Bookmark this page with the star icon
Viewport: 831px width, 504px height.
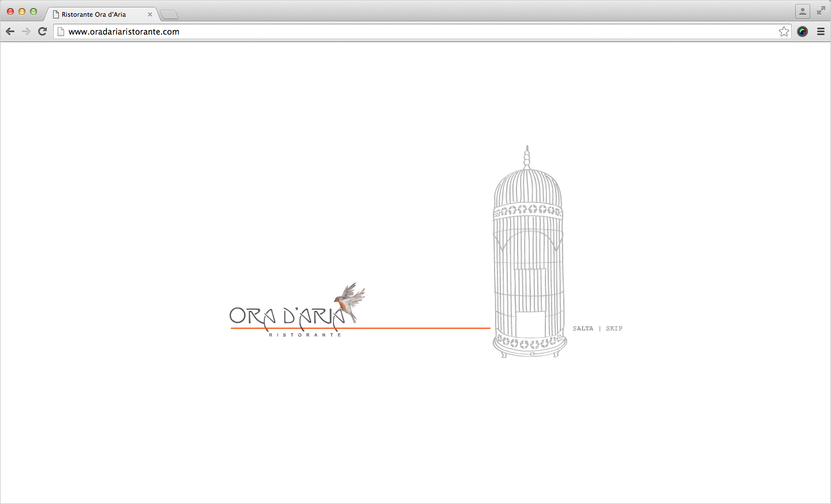coord(784,32)
